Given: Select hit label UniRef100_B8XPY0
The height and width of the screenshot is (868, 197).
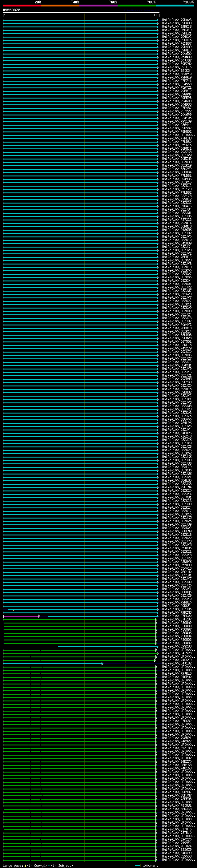Looking at the screenshot, I should coord(177,74).
